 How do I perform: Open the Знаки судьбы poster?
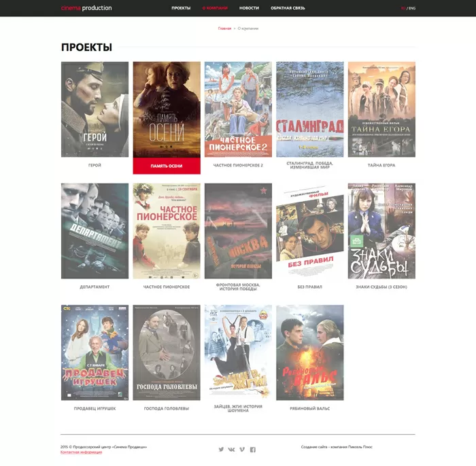click(x=381, y=231)
